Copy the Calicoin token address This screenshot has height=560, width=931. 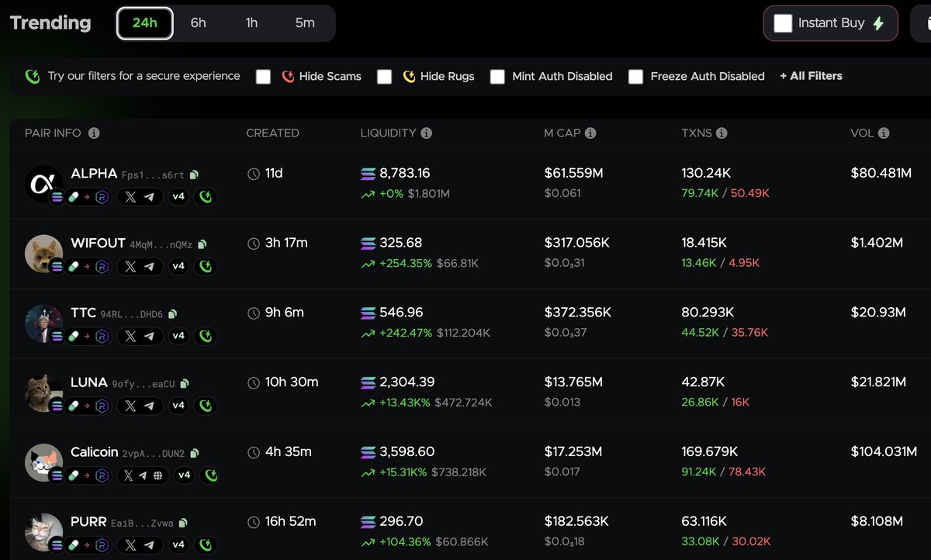[x=195, y=454]
